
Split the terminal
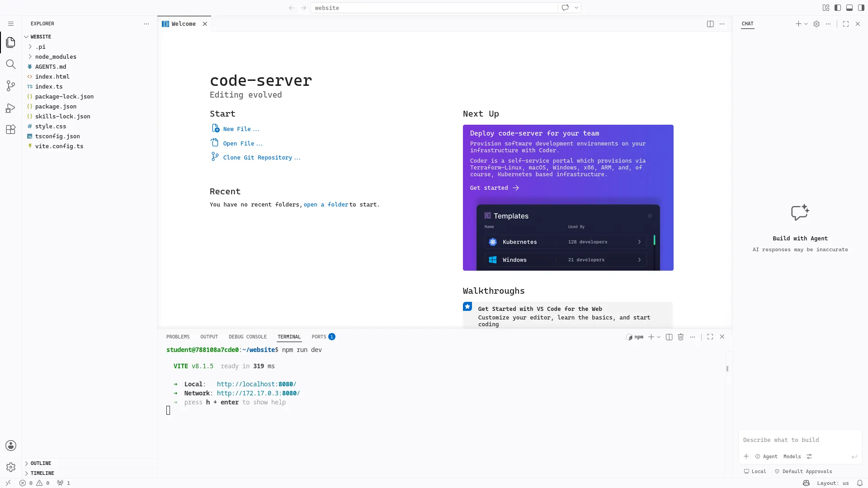coord(669,337)
